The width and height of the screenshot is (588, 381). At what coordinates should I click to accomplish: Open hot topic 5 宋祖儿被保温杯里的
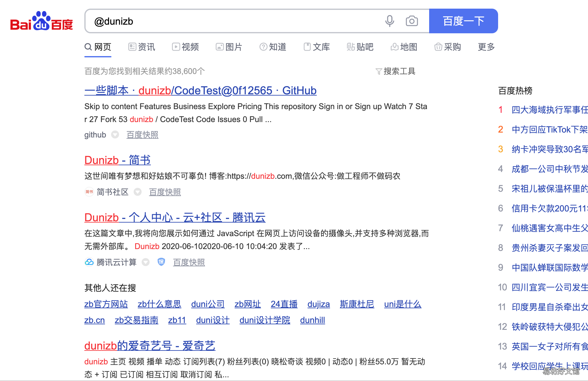550,189
